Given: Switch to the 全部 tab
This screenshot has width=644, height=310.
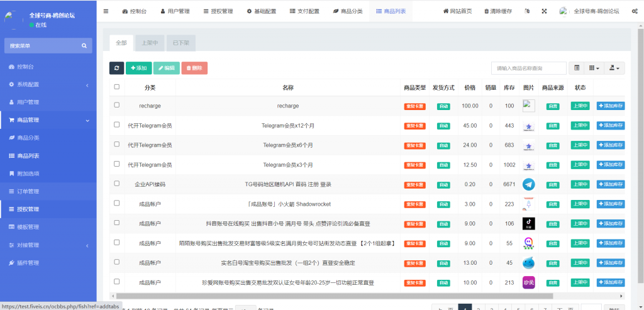Looking at the screenshot, I should 121,43.
